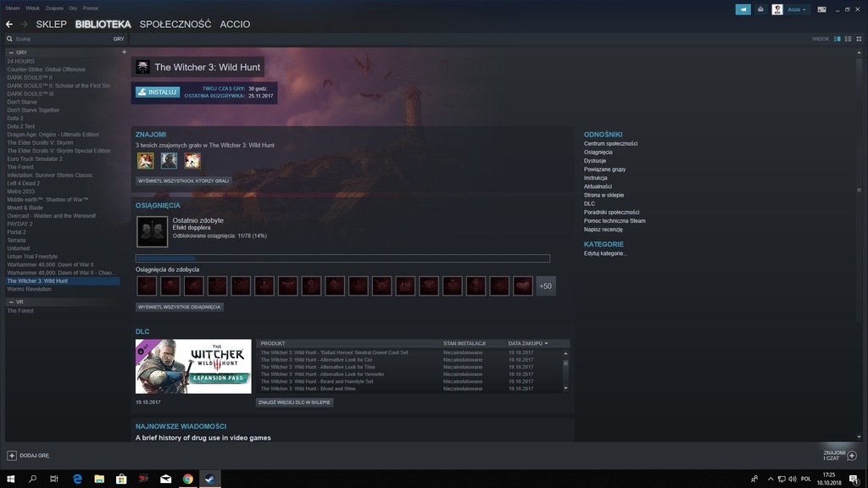Click the magnifier icon in library search
868x488 pixels.
pyautogui.click(x=9, y=39)
